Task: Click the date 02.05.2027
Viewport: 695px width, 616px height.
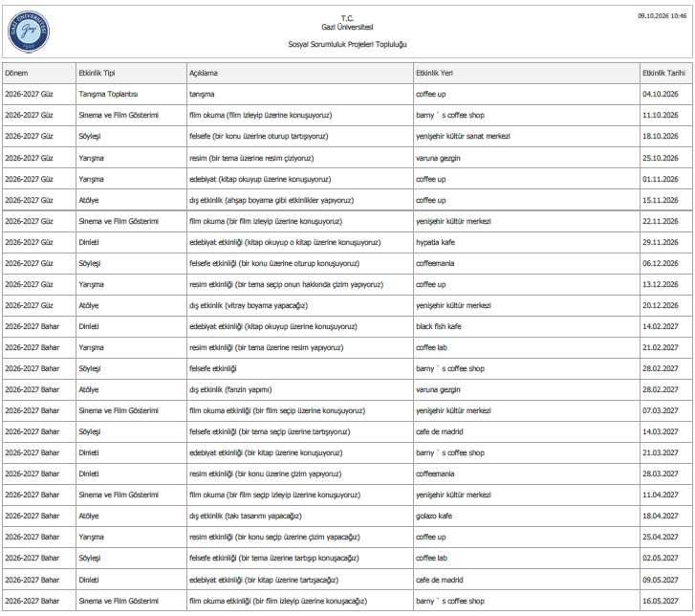Action: pos(660,559)
